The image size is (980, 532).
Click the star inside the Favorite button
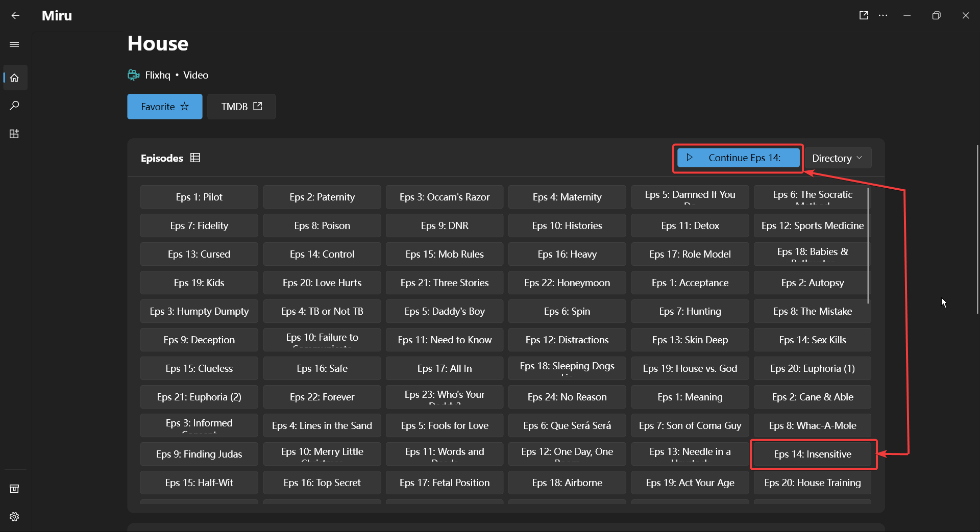coord(184,107)
